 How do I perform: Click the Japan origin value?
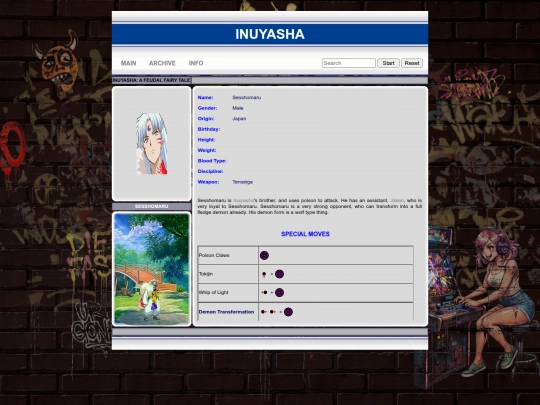[239, 119]
